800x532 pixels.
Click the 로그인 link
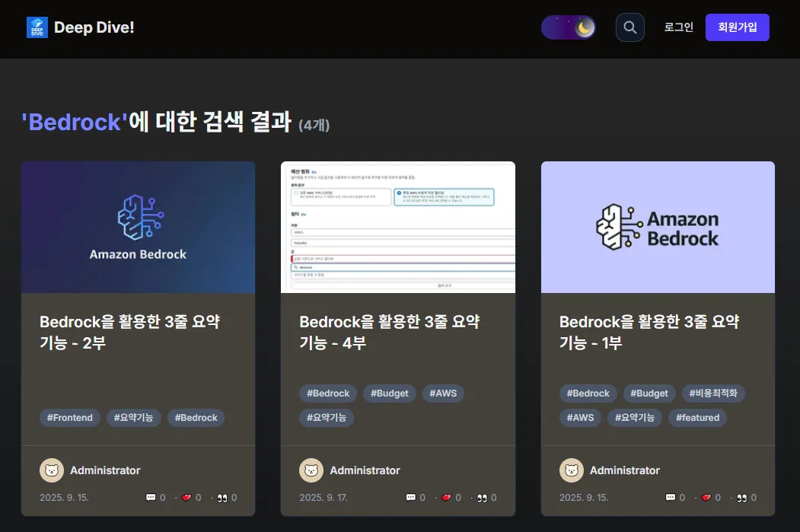[678, 27]
